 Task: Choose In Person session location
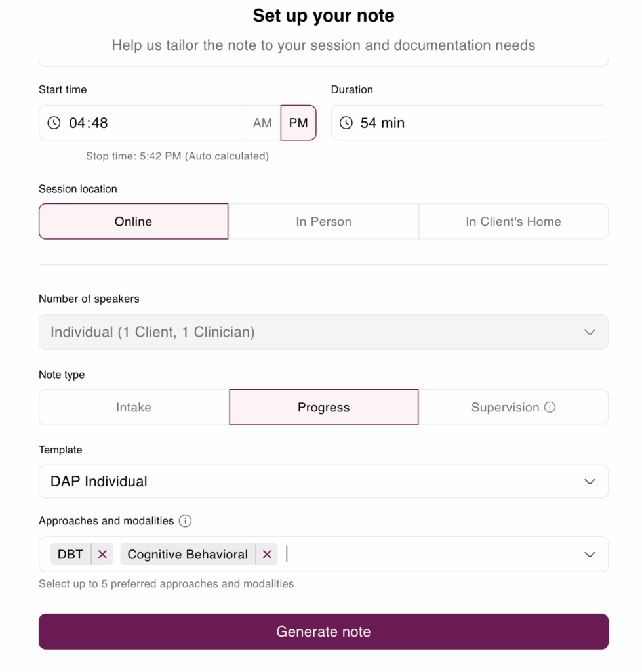click(x=323, y=222)
